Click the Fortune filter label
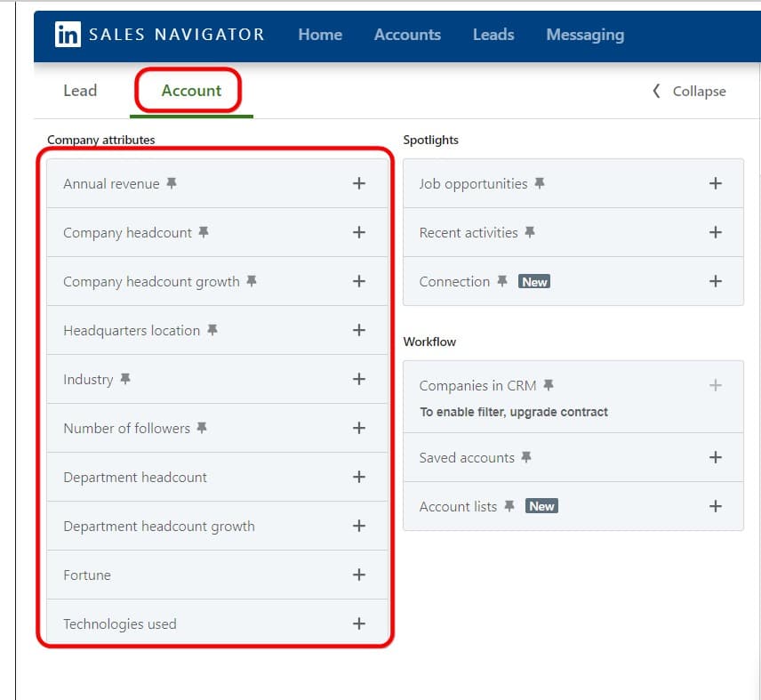Image resolution: width=761 pixels, height=700 pixels. (x=87, y=575)
